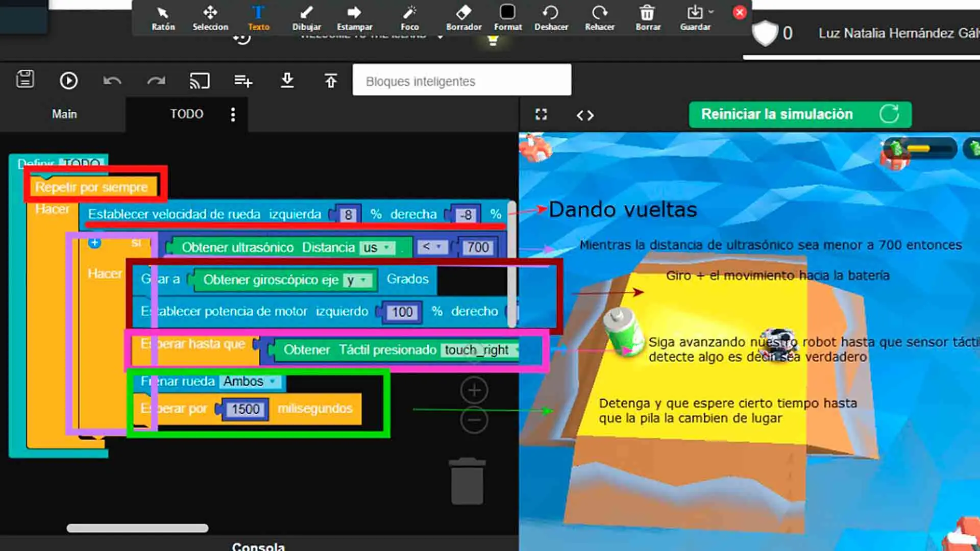
Task: Edit the wait time value 1500
Action: pyautogui.click(x=246, y=409)
